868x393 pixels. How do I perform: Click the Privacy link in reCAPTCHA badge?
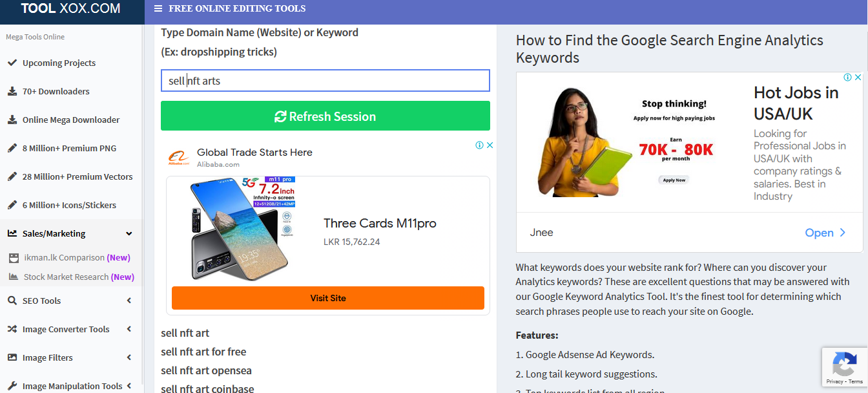click(834, 381)
